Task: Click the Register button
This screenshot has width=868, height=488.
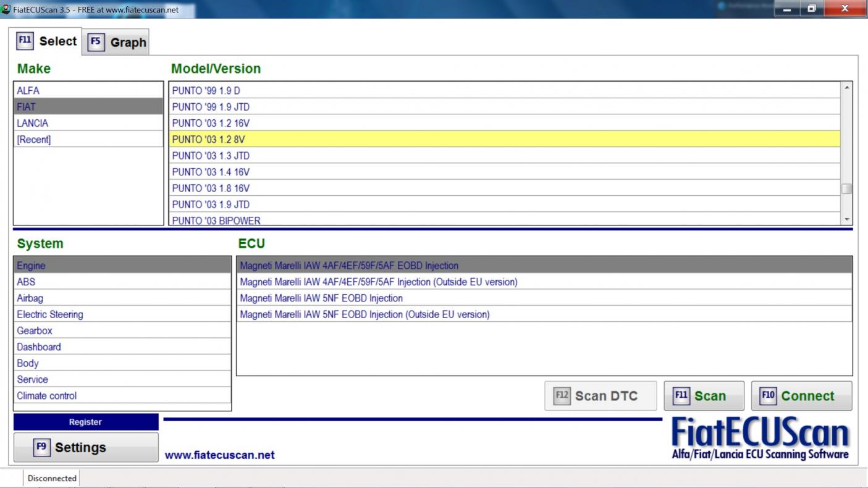Action: pyautogui.click(x=86, y=422)
